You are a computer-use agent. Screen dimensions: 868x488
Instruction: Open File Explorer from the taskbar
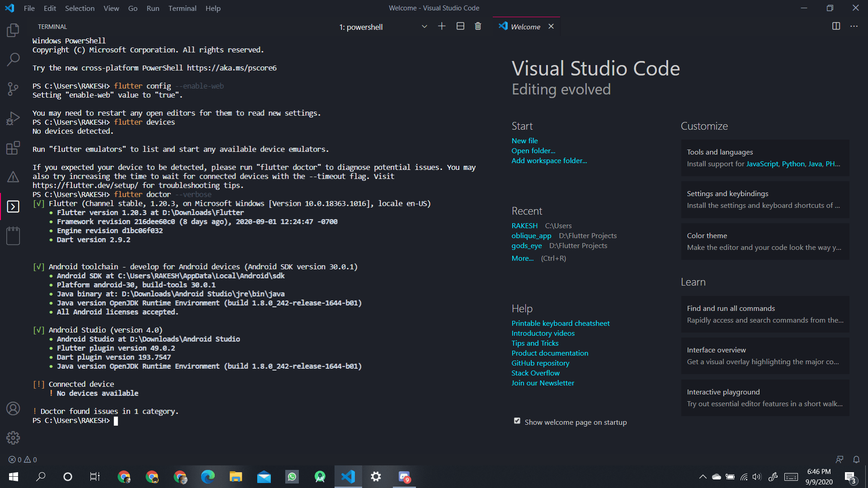[236, 477]
